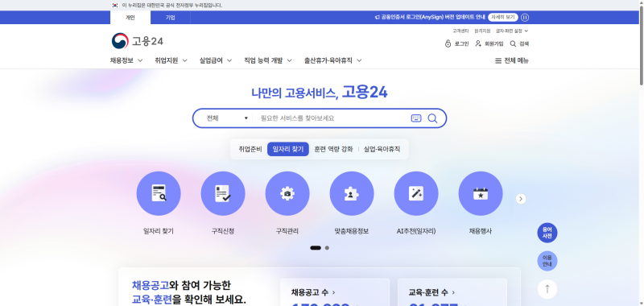Click the 로그인 link text
Screen dimensions: 644x306
click(461, 44)
